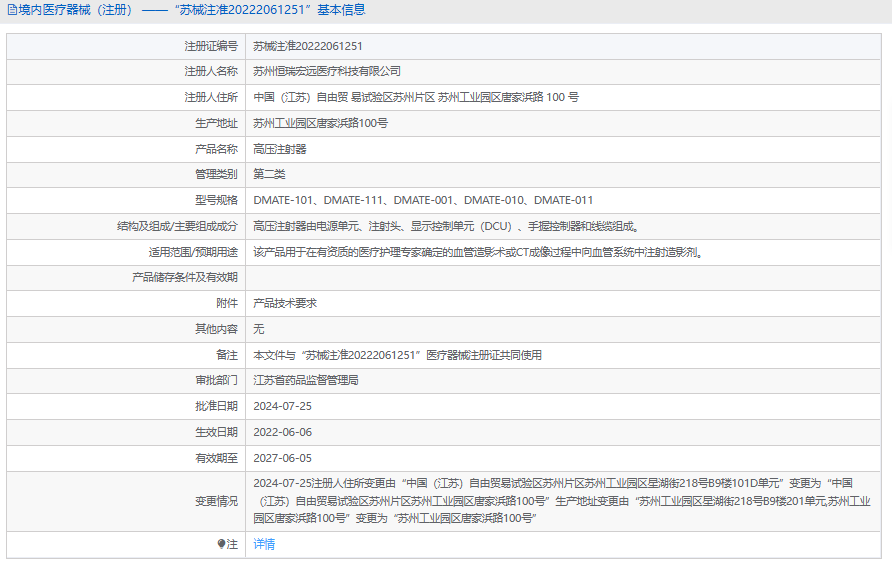Click the 注册证编号 label cell
The width and height of the screenshot is (892, 565).
(x=126, y=46)
